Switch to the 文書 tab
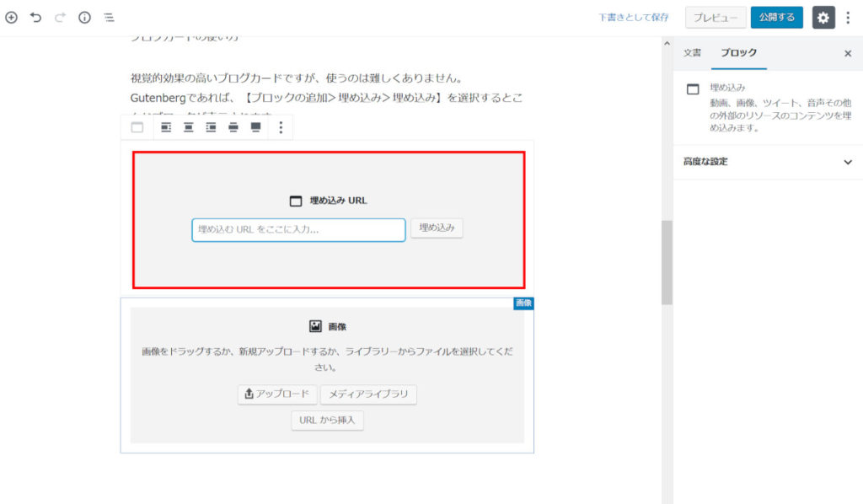Screen dimensions: 863x504 click(693, 53)
